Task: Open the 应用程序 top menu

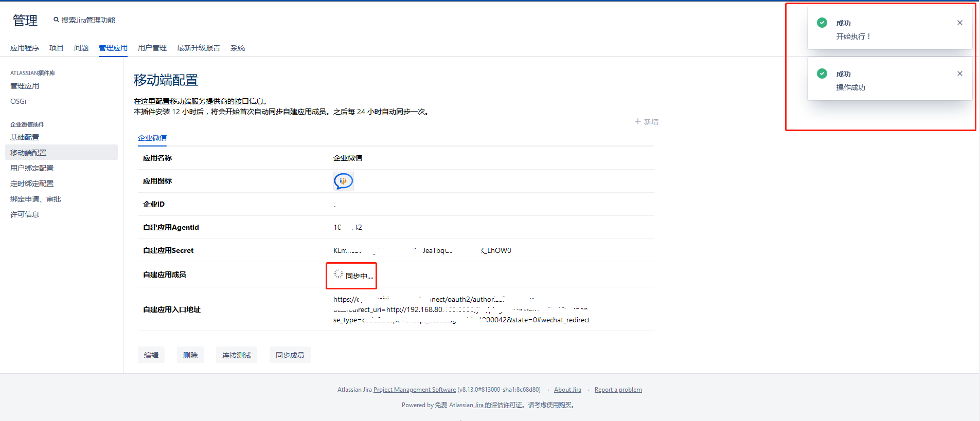Action: tap(25, 48)
